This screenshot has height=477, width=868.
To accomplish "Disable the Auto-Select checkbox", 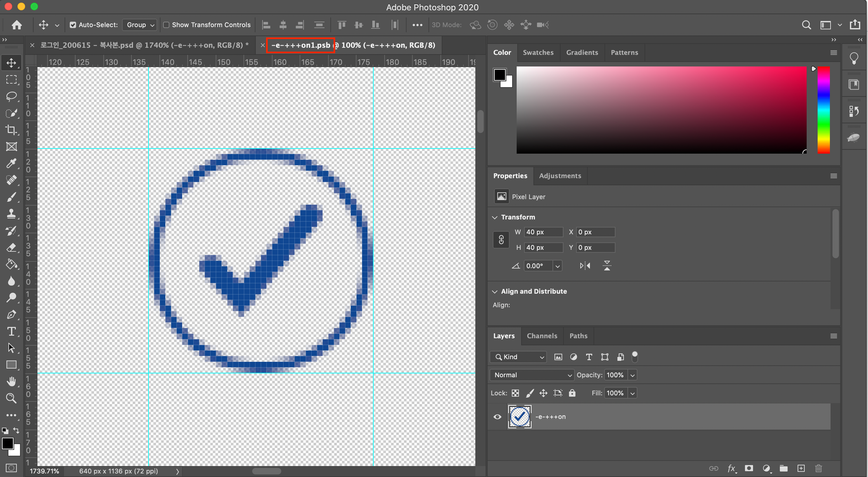I will (73, 25).
